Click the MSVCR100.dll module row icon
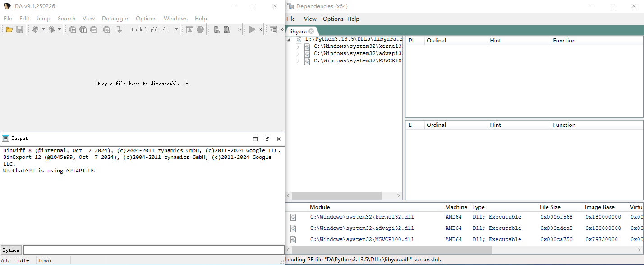This screenshot has width=644, height=265. (293, 240)
